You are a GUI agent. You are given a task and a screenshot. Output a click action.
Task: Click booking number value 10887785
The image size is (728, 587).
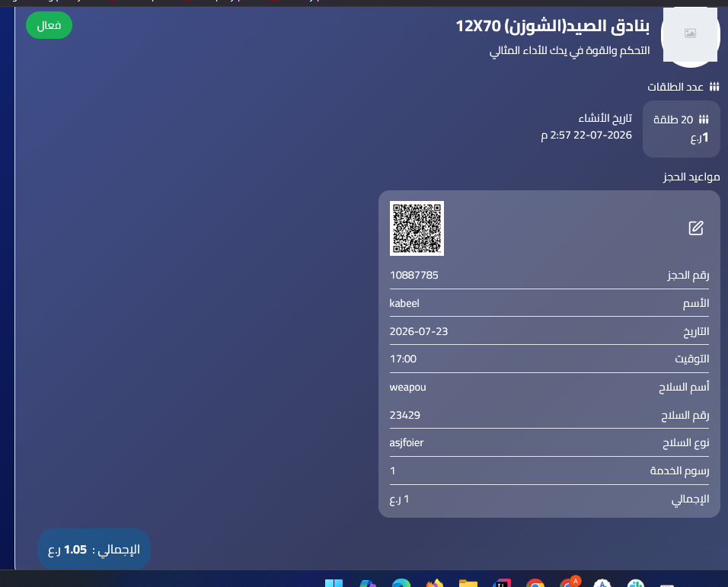[413, 275]
